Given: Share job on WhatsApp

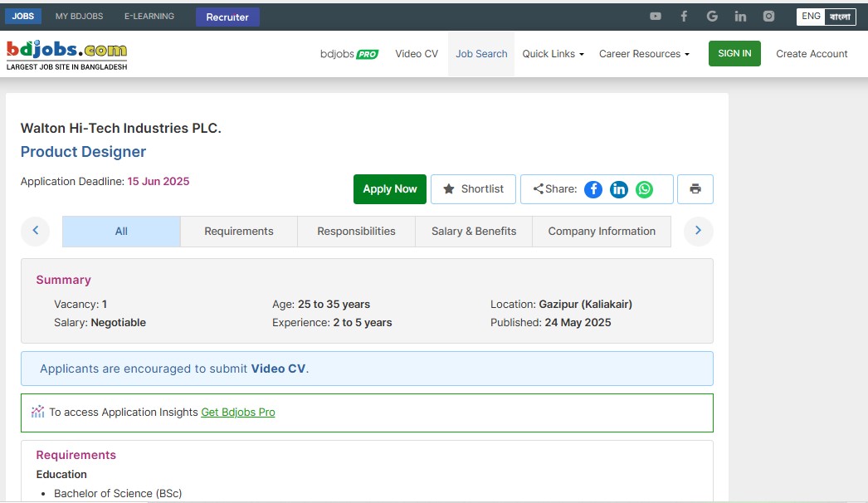Looking at the screenshot, I should click(644, 189).
